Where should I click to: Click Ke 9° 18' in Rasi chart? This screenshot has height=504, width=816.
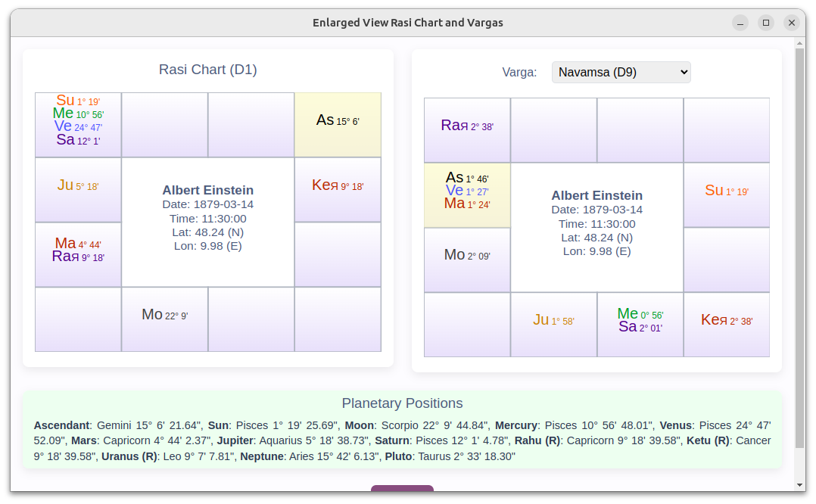(x=338, y=185)
